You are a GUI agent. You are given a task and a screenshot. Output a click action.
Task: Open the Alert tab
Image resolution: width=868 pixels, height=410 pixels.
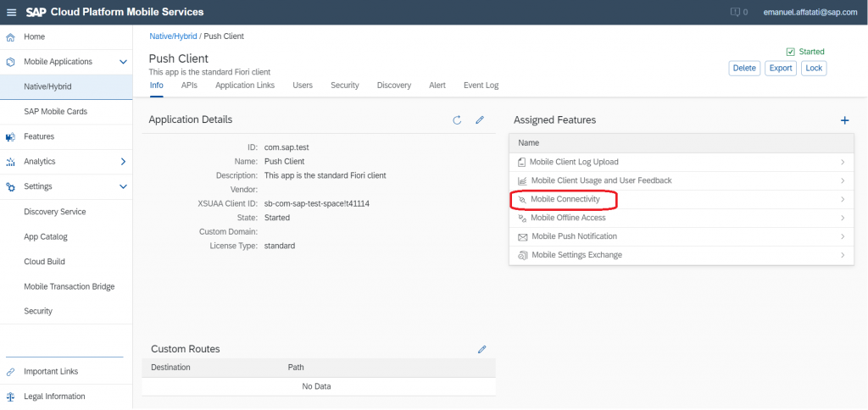tap(437, 86)
